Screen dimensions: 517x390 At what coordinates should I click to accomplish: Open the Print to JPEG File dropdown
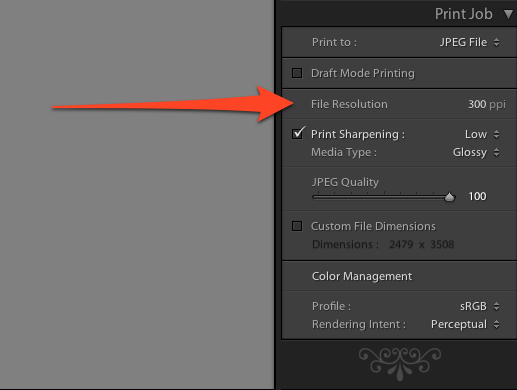[x=469, y=42]
